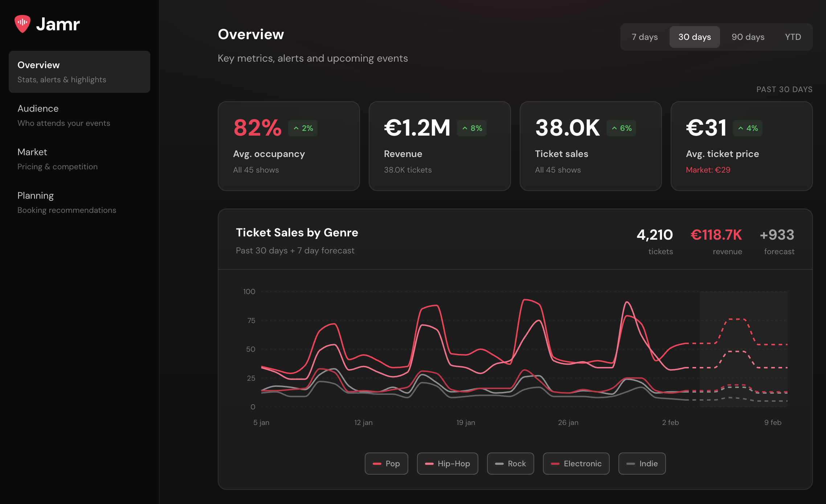This screenshot has width=826, height=504.
Task: Click the Jamr waveform logo icon
Action: pyautogui.click(x=23, y=24)
